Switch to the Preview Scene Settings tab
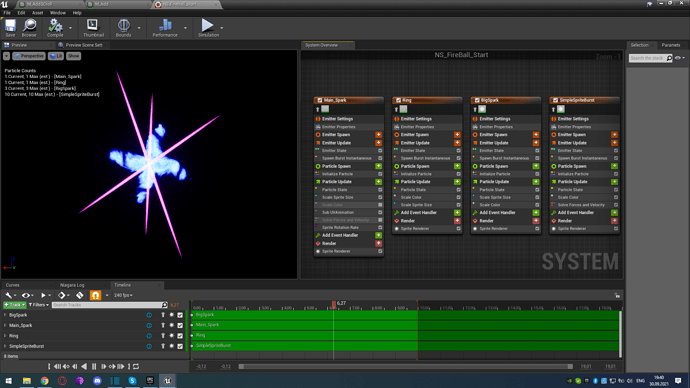690x388 pixels. [84, 45]
